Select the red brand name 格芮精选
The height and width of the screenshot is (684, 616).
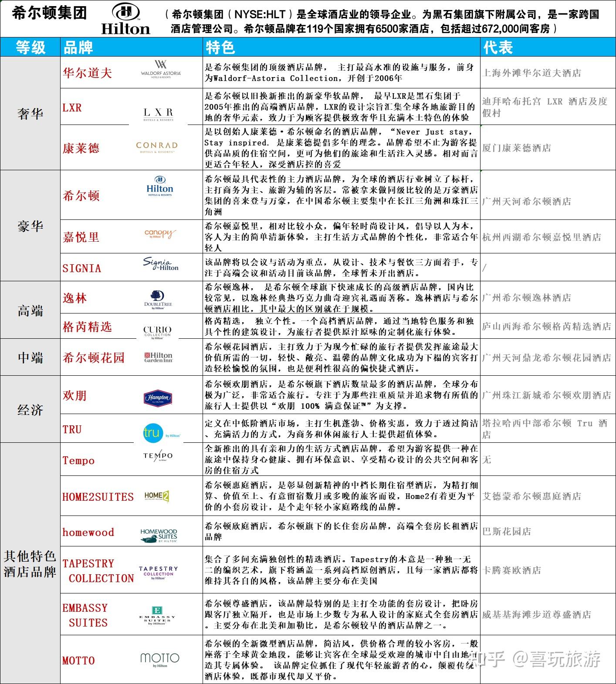87,327
